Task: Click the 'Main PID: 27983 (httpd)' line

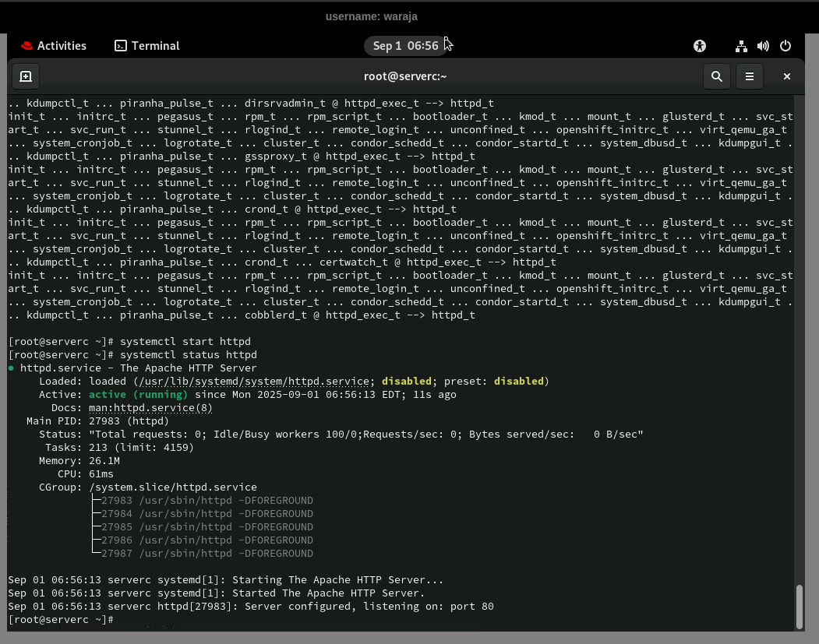Action: click(97, 421)
